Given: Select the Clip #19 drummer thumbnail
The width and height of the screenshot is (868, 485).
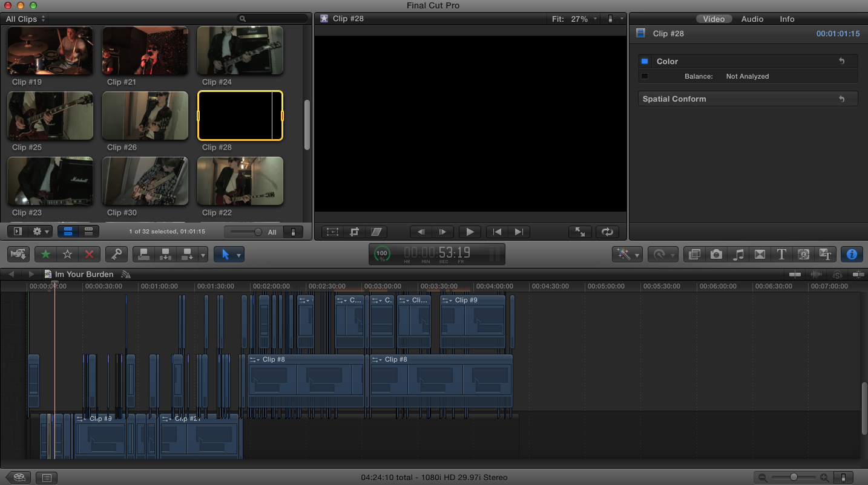Looking at the screenshot, I should [x=50, y=50].
